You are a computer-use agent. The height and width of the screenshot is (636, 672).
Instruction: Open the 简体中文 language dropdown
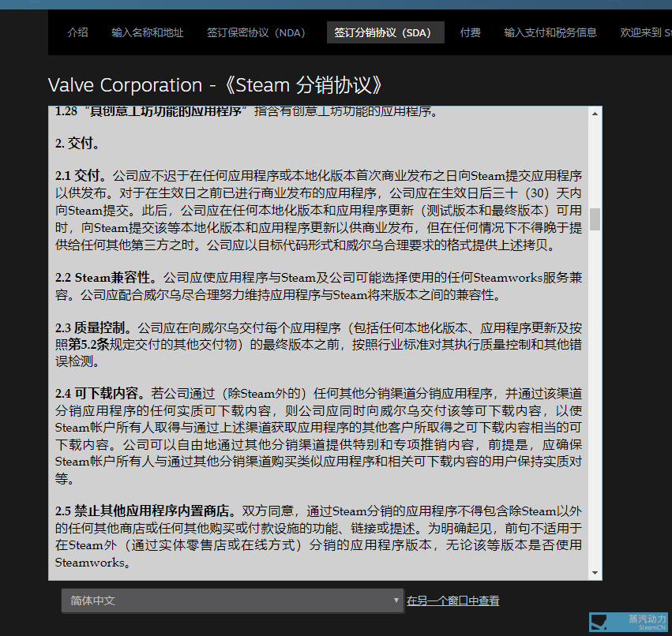click(x=233, y=600)
